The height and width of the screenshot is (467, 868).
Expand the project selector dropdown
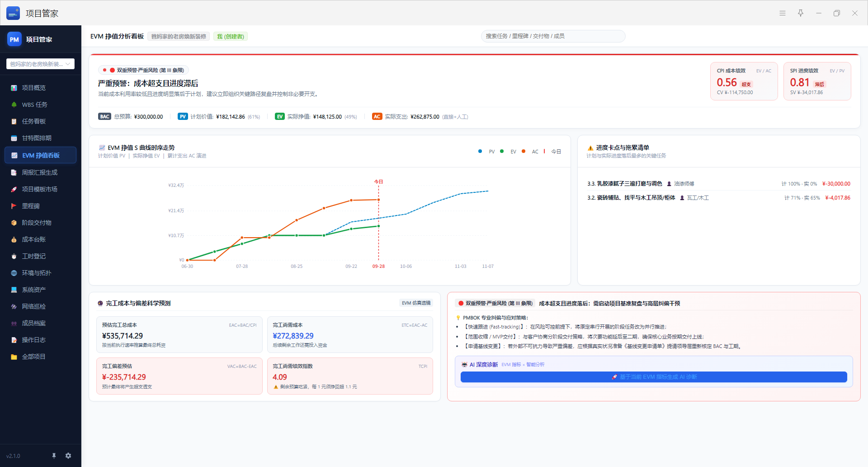(x=40, y=64)
